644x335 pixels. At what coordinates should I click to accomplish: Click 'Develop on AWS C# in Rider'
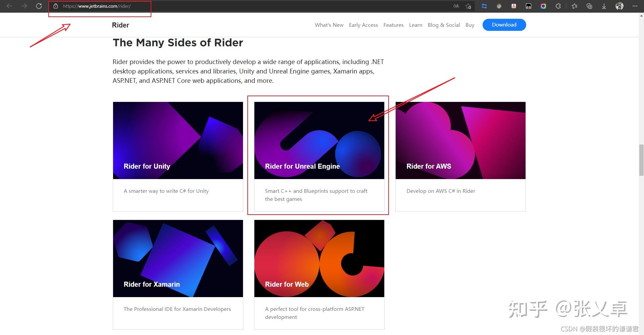click(x=441, y=191)
